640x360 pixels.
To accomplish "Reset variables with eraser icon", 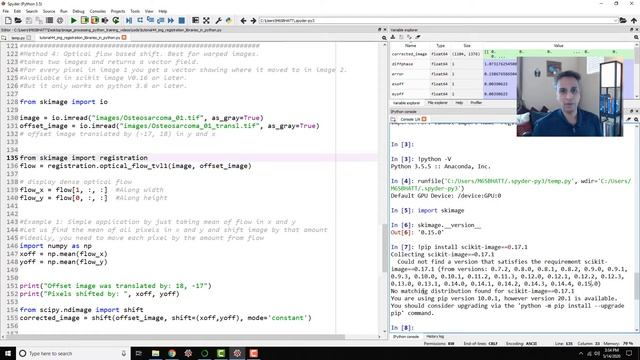I will (x=418, y=37).
